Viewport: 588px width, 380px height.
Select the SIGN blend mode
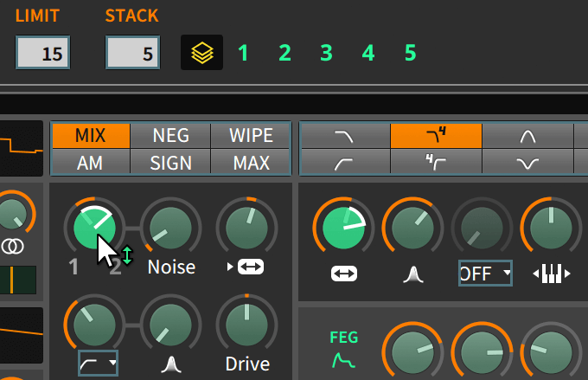pyautogui.click(x=170, y=162)
